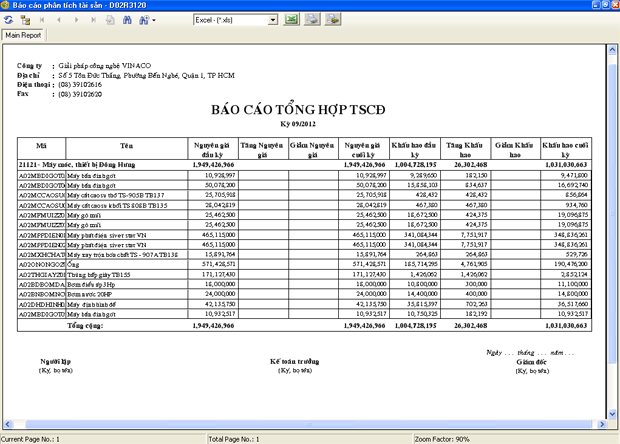
Task: Click the vertical scrollbar up arrow
Action: 612,50
